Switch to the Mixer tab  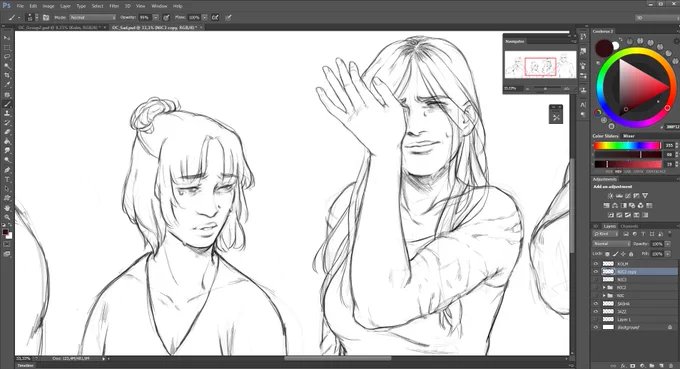[x=629, y=136]
